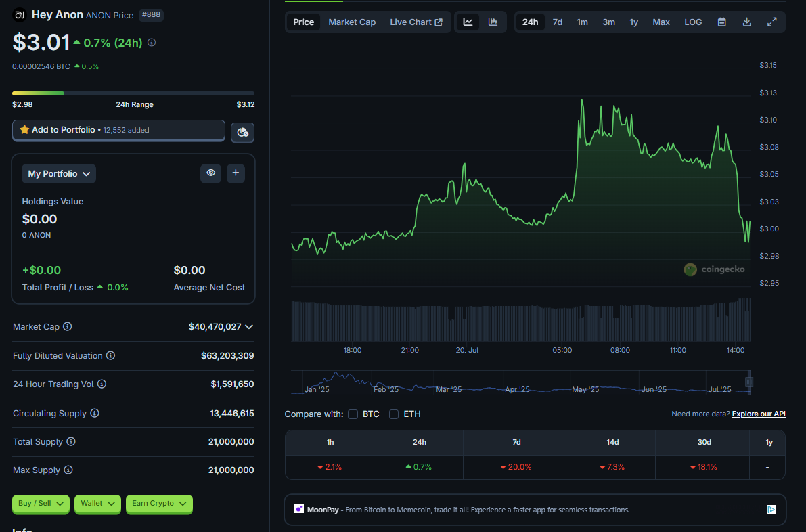Select the 7d time range
Screen dimensions: 806x532
[x=557, y=22]
